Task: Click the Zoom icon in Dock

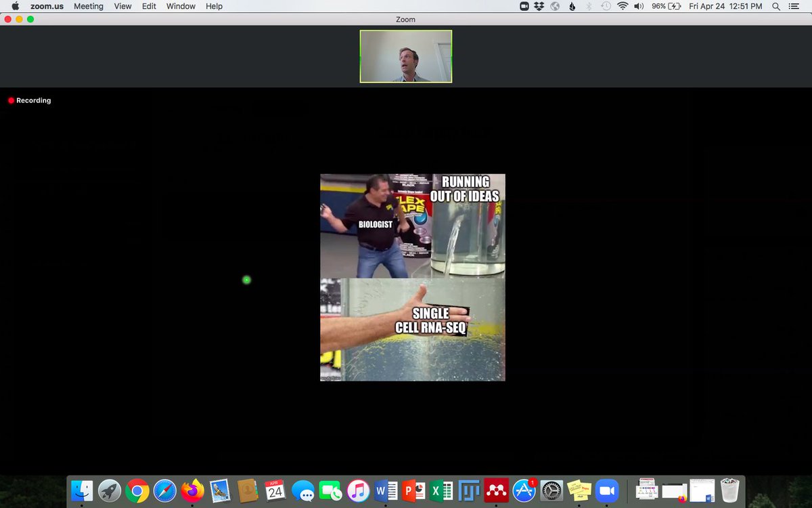Action: pyautogui.click(x=608, y=490)
